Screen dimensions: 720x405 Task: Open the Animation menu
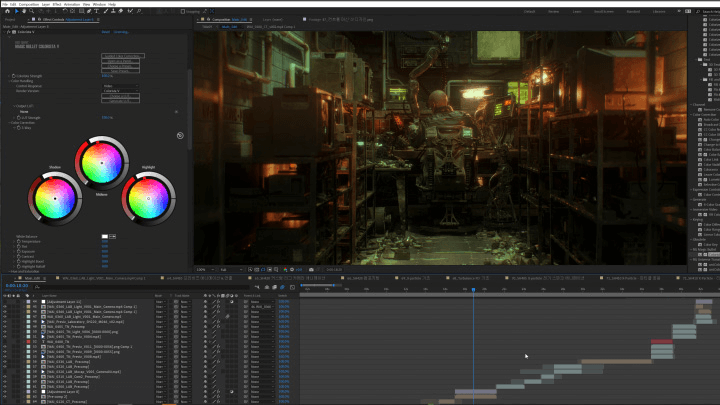click(x=72, y=4)
